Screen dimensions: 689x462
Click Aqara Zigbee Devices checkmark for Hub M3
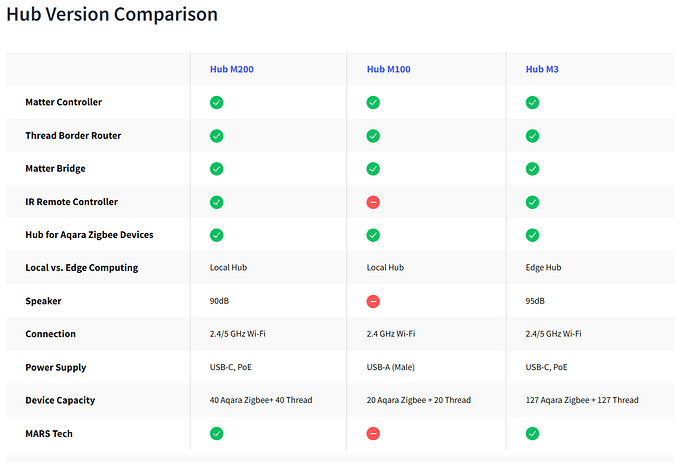(x=532, y=235)
